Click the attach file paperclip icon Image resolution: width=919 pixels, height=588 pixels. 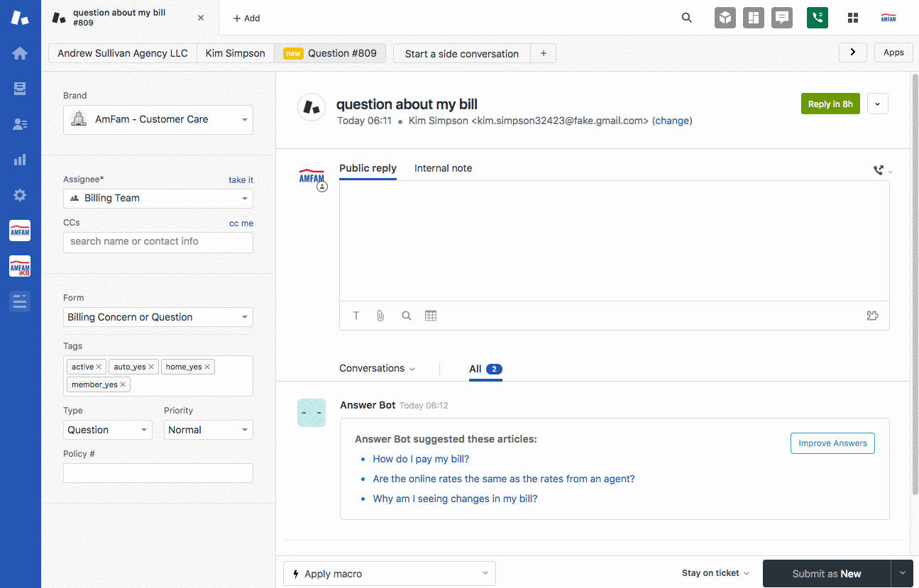point(380,316)
